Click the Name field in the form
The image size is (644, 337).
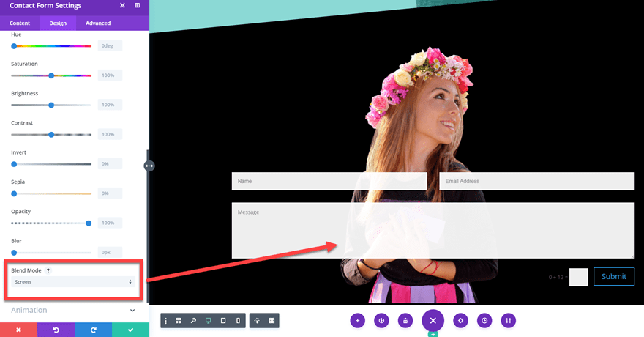pyautogui.click(x=329, y=181)
